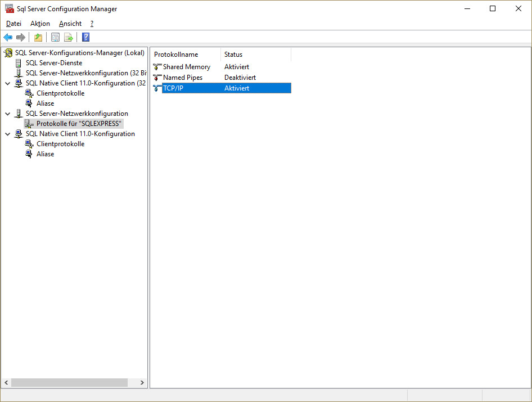Click the Export List toolbar icon
The image size is (532, 402).
pos(69,38)
